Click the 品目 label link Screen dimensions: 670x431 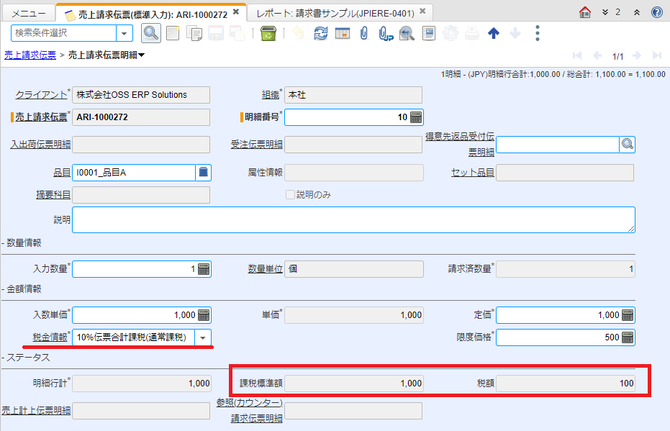click(x=62, y=173)
